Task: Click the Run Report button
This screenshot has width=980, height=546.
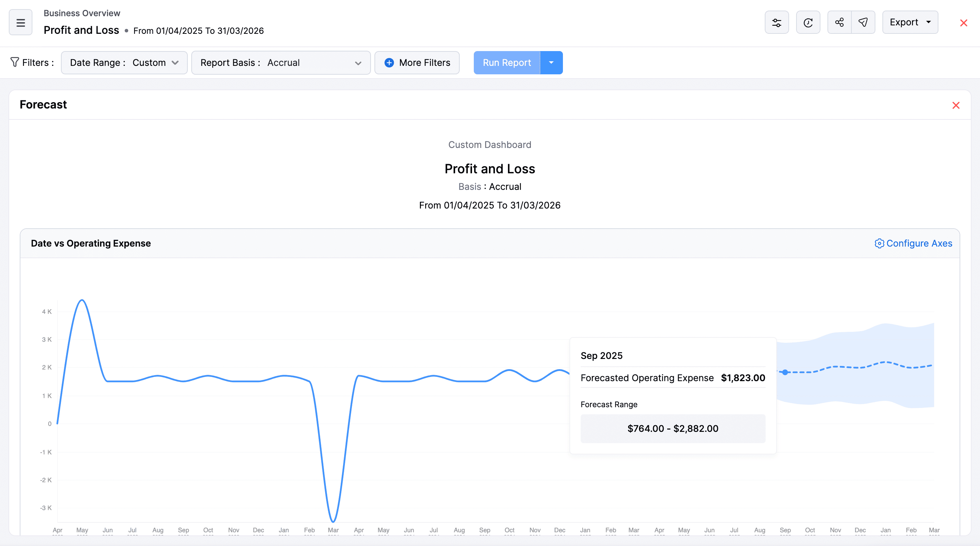Action: click(507, 62)
